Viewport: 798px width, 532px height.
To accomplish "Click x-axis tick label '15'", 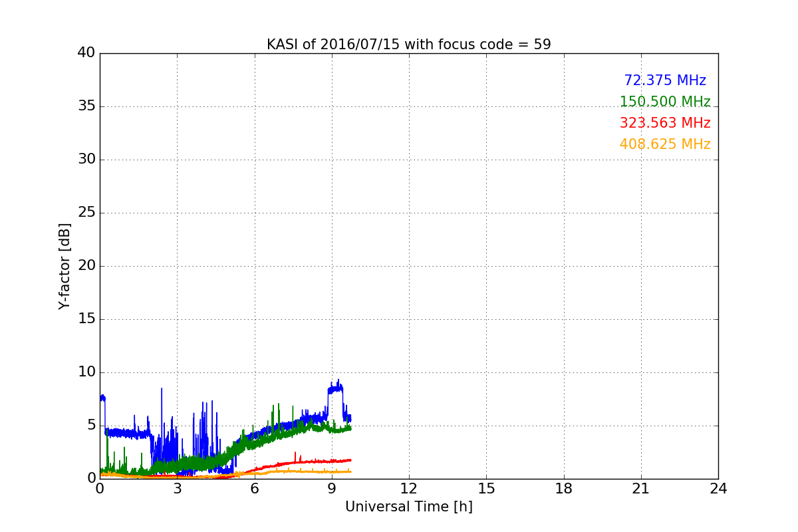I will click(486, 489).
